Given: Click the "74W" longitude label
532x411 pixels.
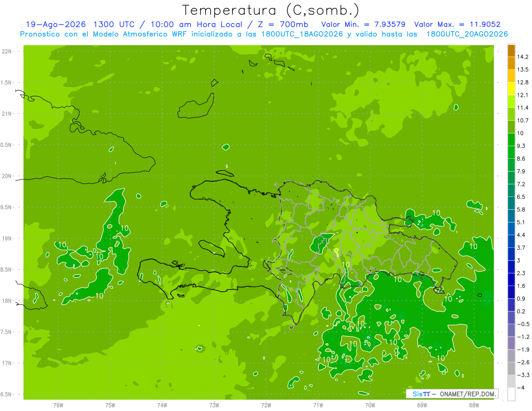Looking at the screenshot, I should [162, 405].
